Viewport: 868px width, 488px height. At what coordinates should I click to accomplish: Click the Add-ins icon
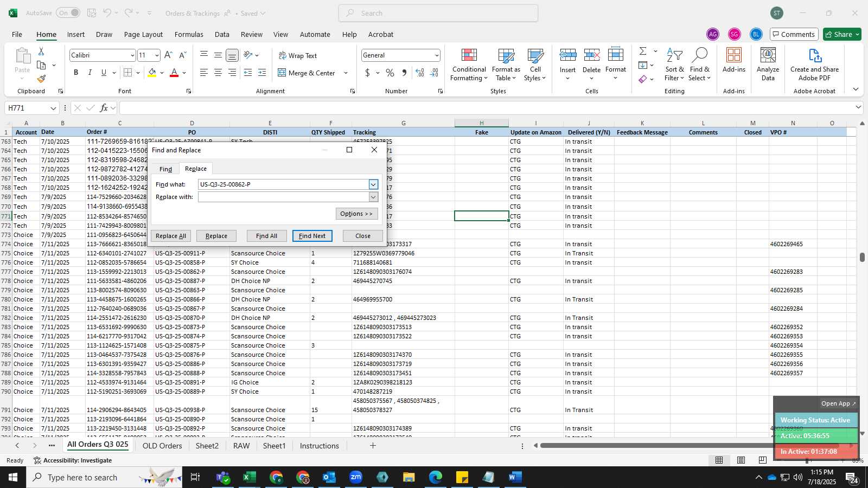(734, 60)
